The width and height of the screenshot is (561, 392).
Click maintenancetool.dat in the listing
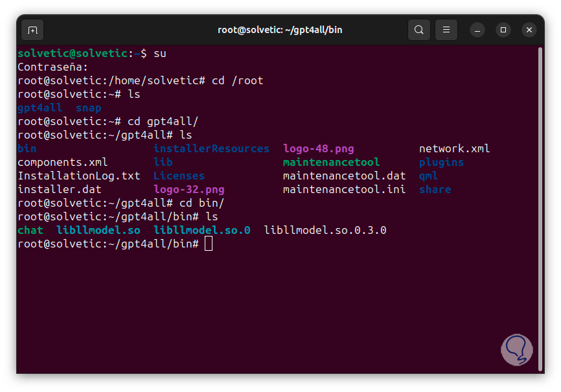(344, 176)
